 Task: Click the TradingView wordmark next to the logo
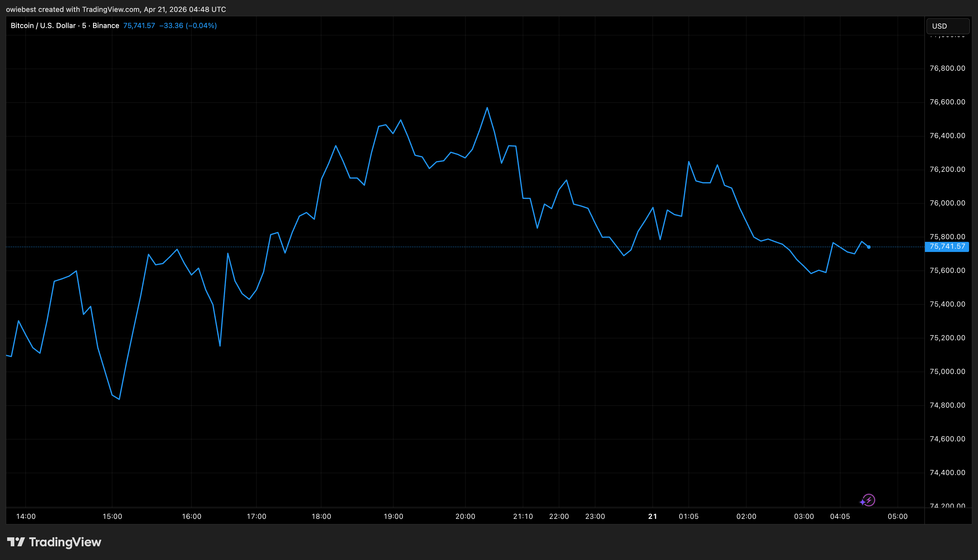pyautogui.click(x=65, y=542)
